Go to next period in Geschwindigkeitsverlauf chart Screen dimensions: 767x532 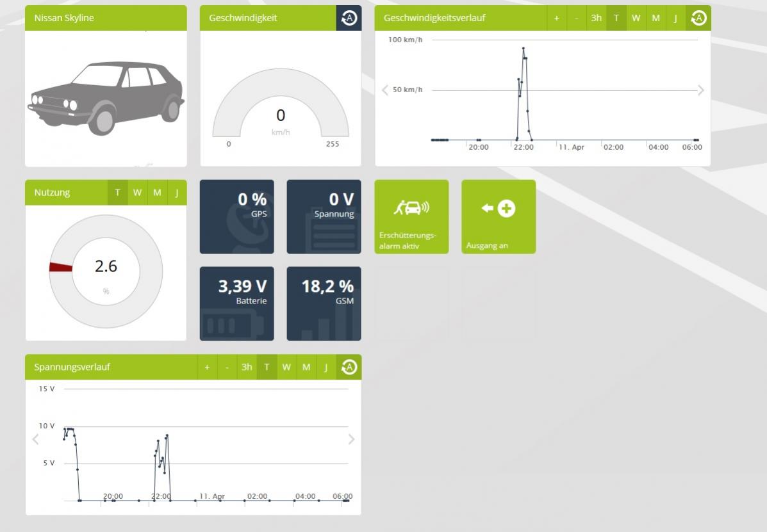click(x=700, y=90)
